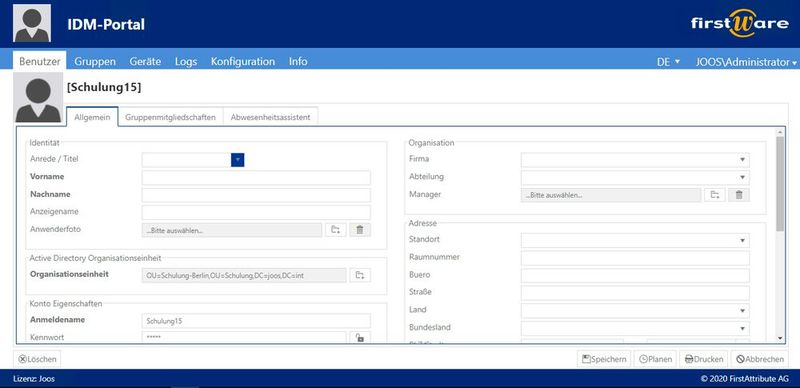This screenshot has height=388, width=800.
Task: Open the Firma dropdown
Action: (742, 160)
